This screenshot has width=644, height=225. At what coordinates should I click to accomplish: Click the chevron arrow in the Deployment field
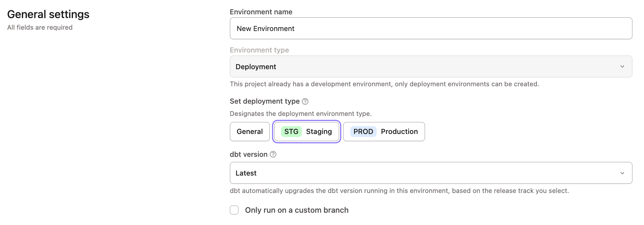tap(622, 66)
